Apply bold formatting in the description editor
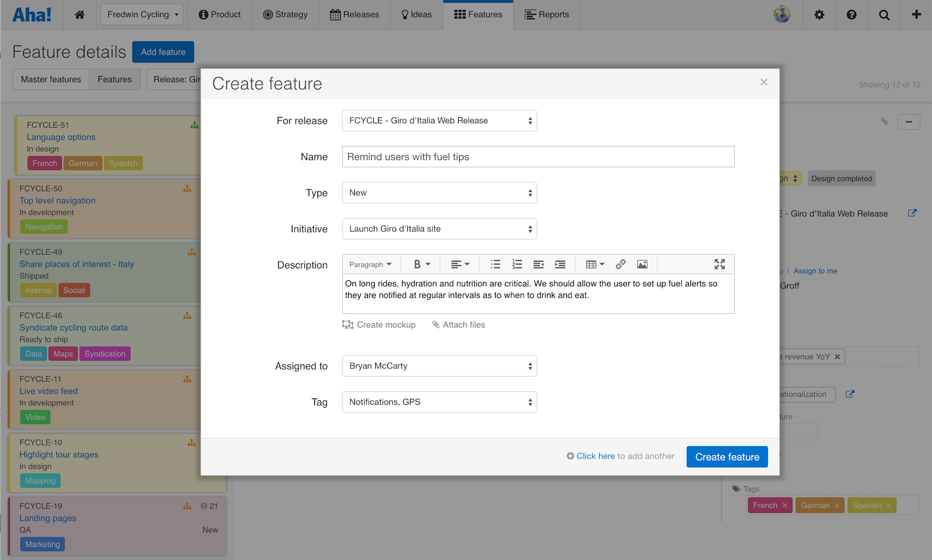932x560 pixels. coord(417,264)
